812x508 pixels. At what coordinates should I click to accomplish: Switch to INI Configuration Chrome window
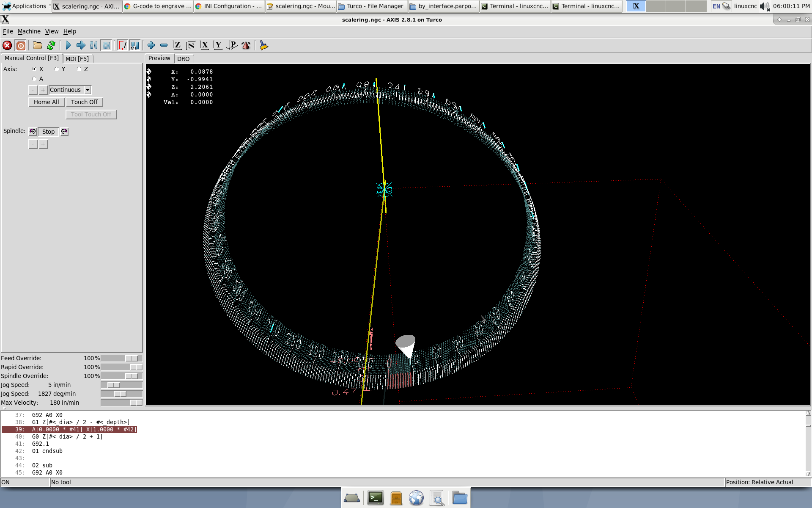coord(229,6)
